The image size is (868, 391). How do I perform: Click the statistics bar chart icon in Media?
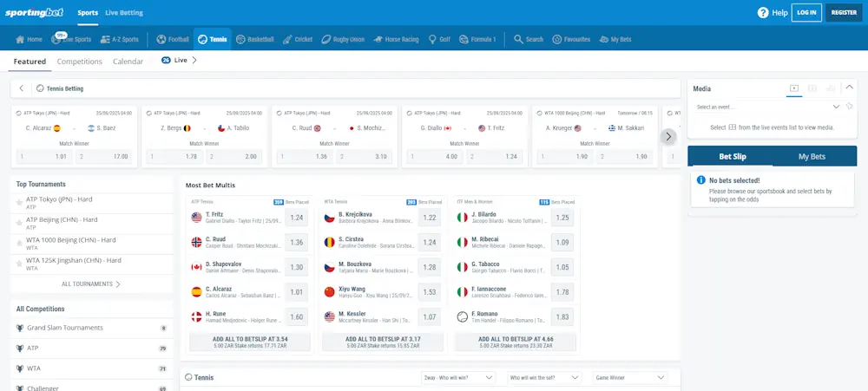coord(831,88)
